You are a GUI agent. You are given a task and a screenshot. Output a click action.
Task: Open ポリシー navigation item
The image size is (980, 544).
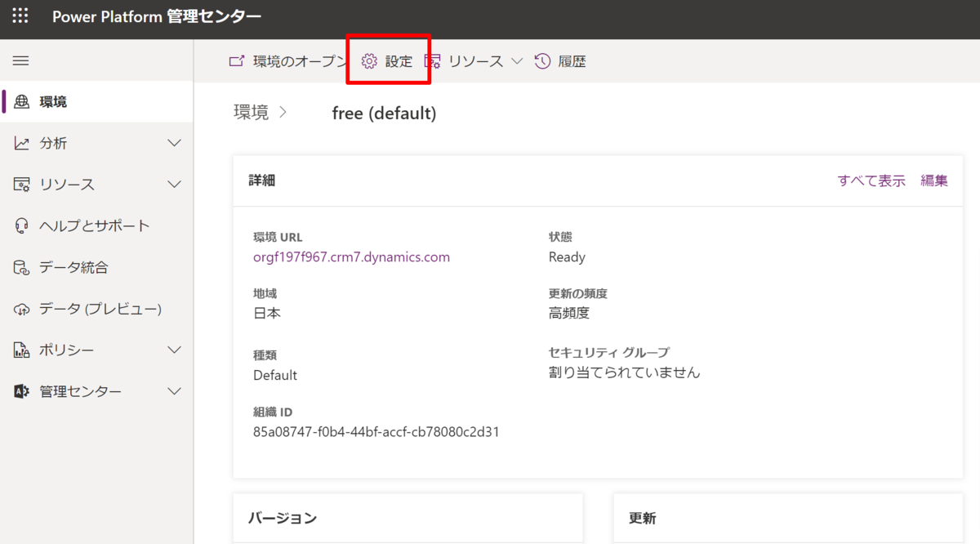click(96, 350)
